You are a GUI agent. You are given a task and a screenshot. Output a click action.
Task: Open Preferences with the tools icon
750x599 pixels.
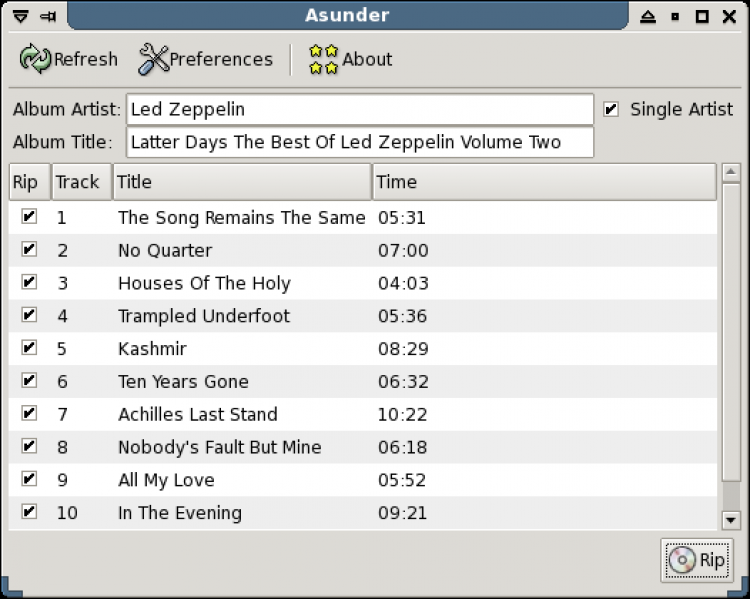pyautogui.click(x=153, y=59)
